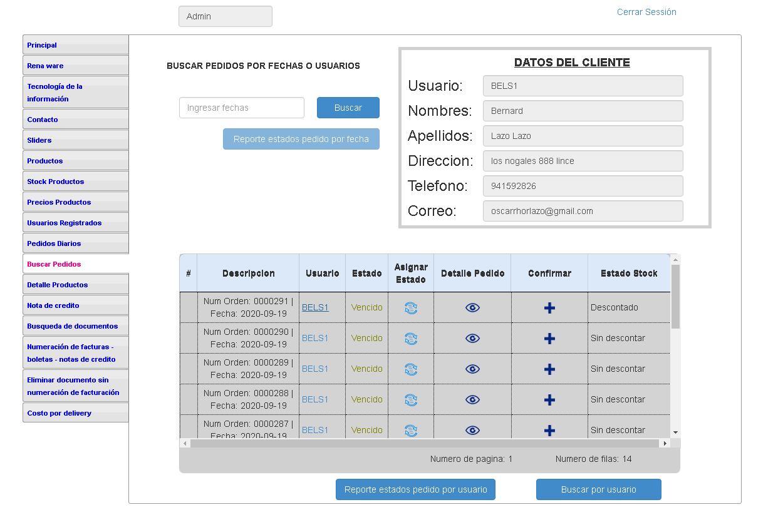This screenshot has width=783, height=532.
Task: Click assign-state icon for order 0000289
Action: (x=411, y=369)
